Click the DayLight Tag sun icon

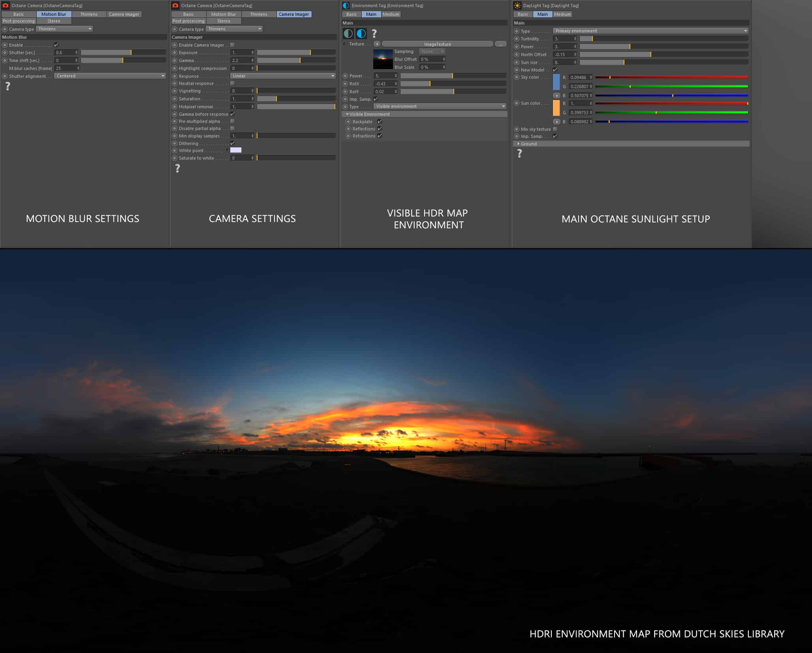point(517,6)
